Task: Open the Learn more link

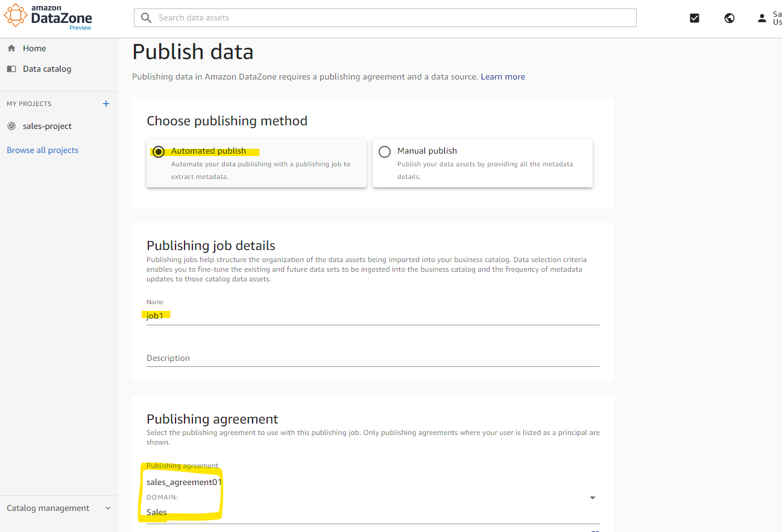Action: (503, 77)
